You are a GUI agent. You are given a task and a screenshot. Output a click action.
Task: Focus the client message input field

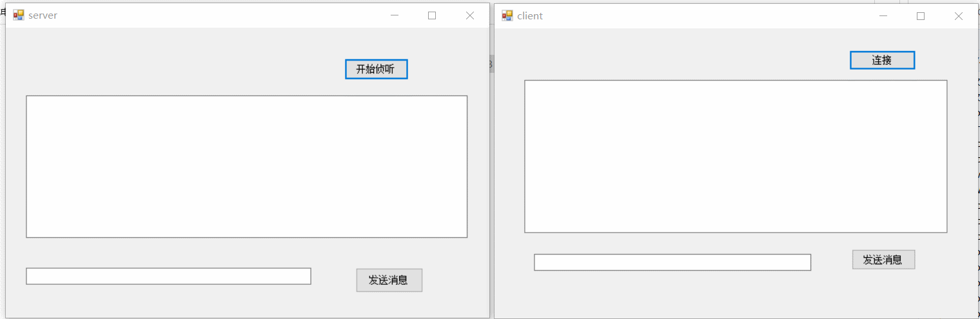click(672, 262)
